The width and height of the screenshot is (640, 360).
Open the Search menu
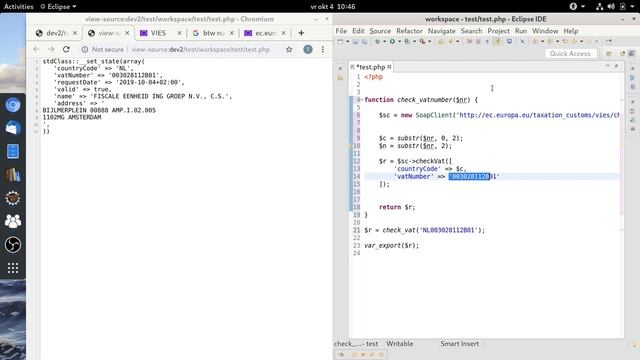click(471, 31)
